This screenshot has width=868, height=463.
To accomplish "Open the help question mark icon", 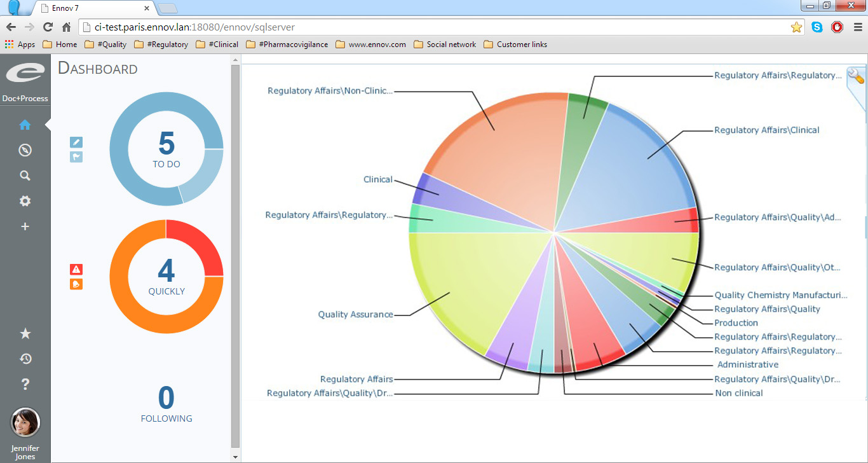I will coord(25,384).
